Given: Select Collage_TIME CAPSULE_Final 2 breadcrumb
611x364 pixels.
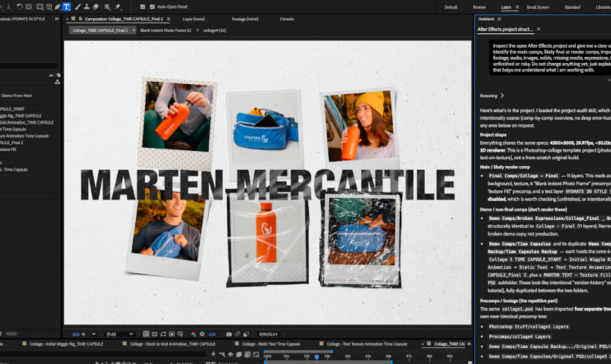Looking at the screenshot, I should pyautogui.click(x=99, y=30).
